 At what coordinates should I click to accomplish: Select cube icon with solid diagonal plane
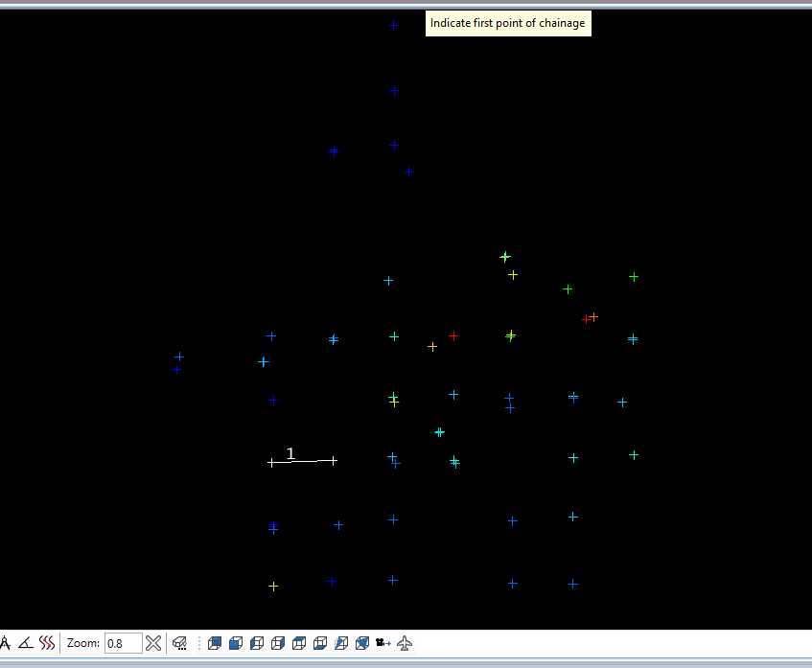pyautogui.click(x=362, y=643)
